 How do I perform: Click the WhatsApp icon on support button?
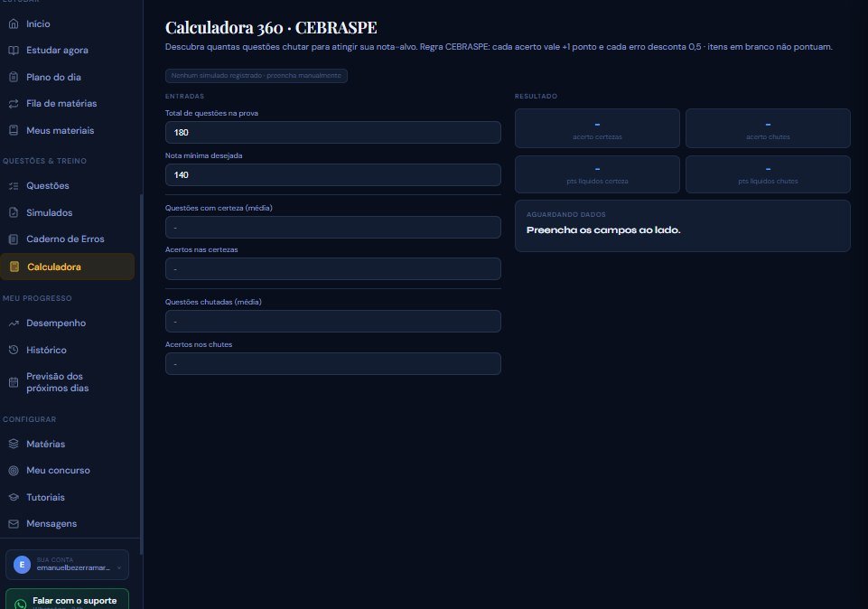(x=21, y=604)
